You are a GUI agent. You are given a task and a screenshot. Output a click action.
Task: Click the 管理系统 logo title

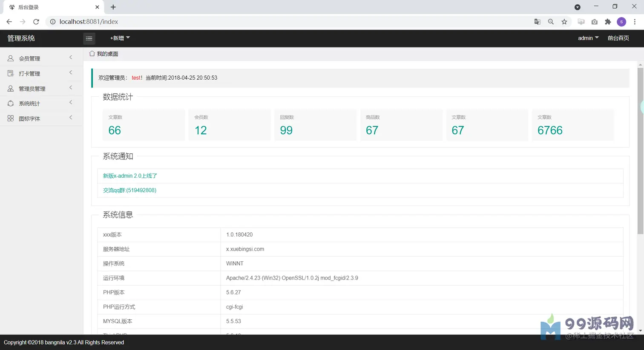coord(21,38)
